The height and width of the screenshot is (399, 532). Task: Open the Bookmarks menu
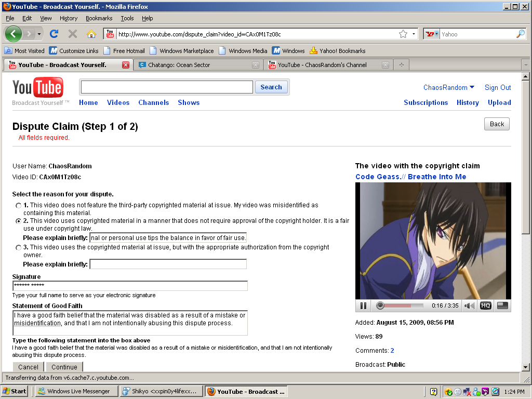[99, 18]
